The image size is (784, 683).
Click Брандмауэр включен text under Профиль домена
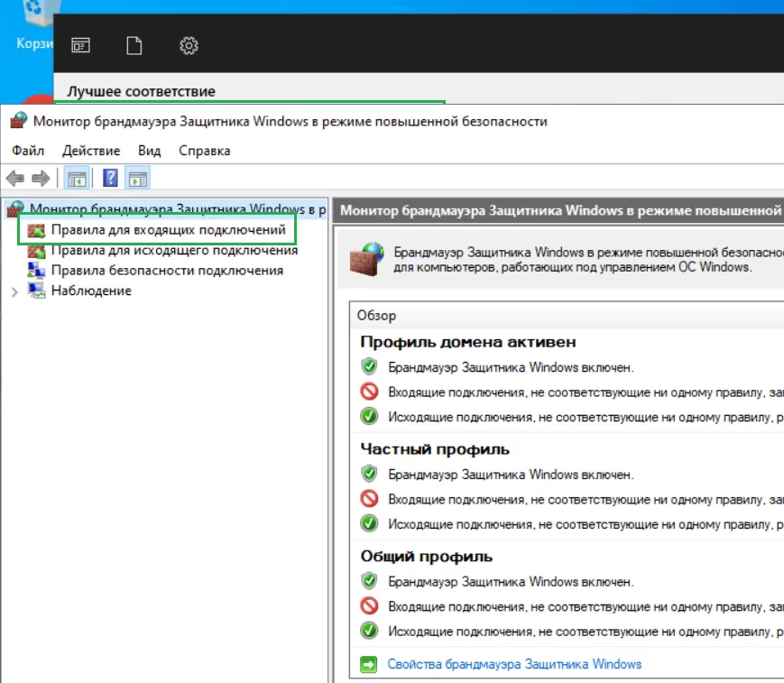tap(511, 367)
